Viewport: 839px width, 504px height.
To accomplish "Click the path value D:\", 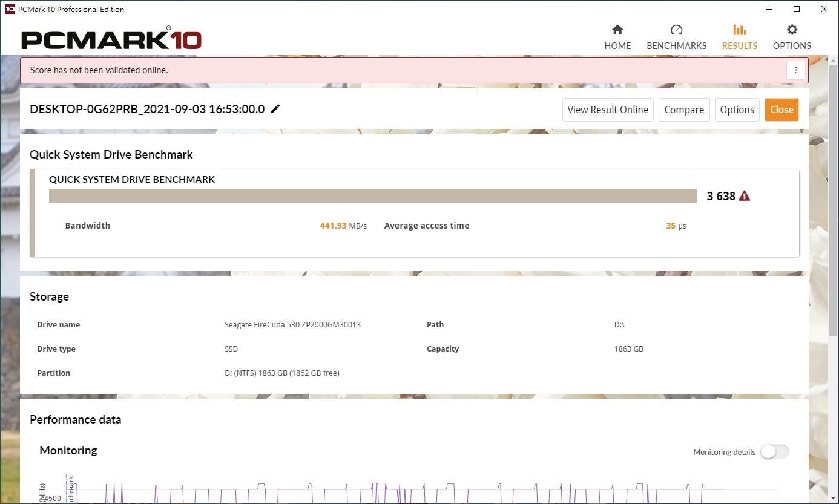I will (619, 325).
